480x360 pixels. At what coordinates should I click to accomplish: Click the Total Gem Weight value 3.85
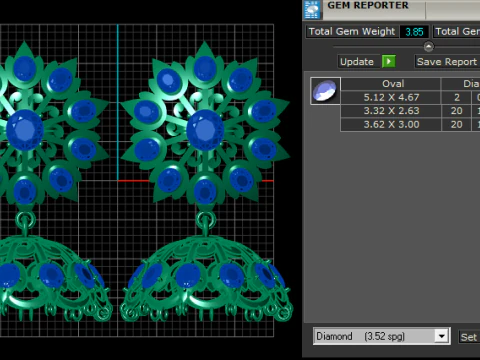pos(414,32)
